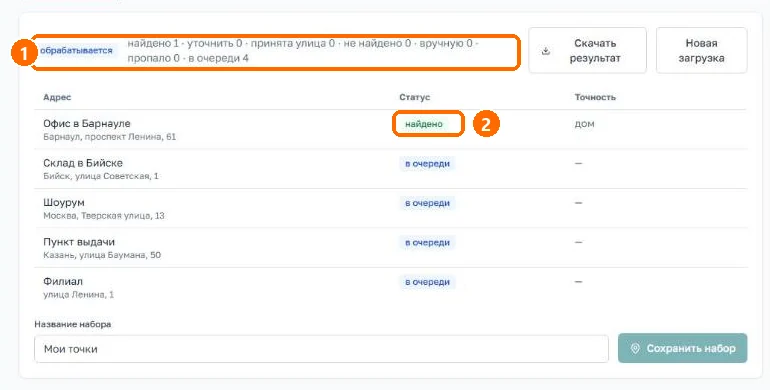This screenshot has height=390, width=770.
Task: Click в очереди badge for Шоурум
Action: (x=427, y=203)
